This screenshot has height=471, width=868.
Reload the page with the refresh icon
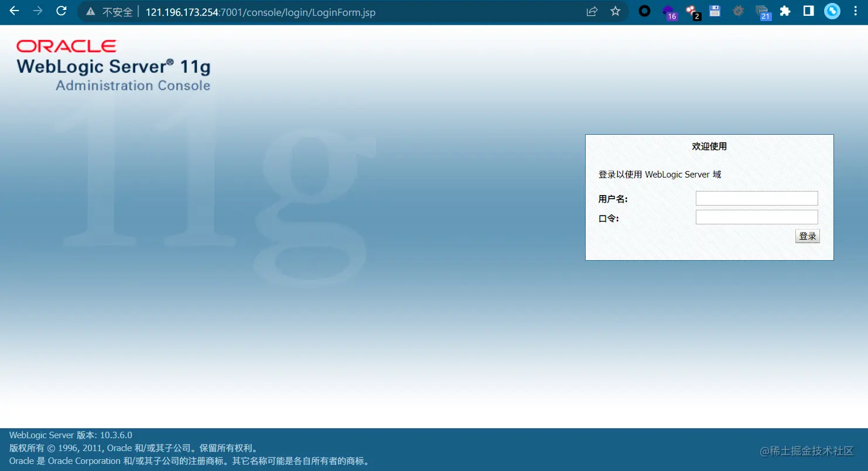click(61, 11)
